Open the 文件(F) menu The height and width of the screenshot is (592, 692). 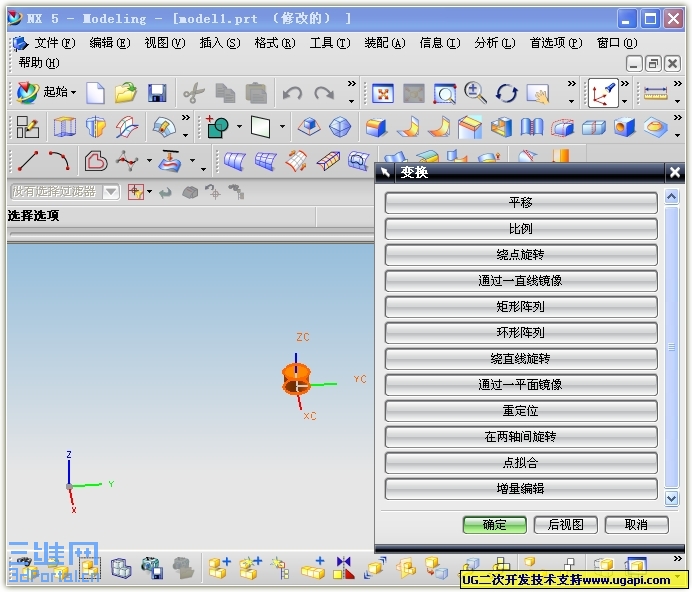(x=54, y=43)
